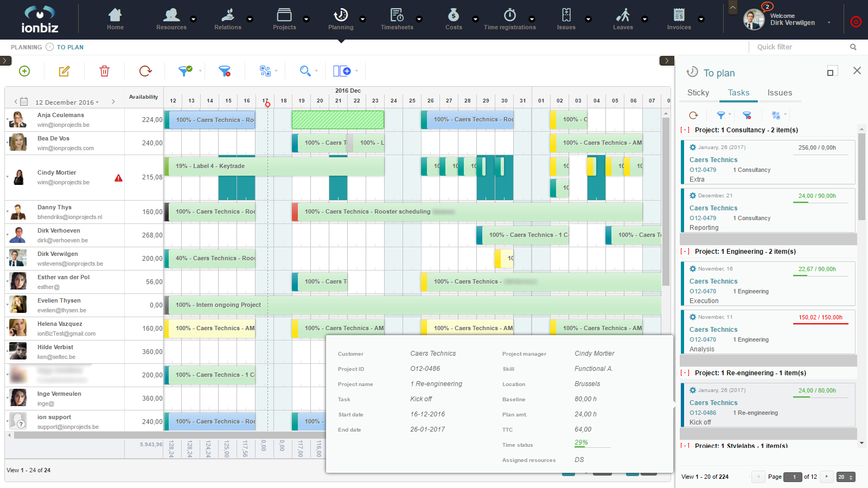Refresh the planning grid
868x488 pixels.
tap(145, 71)
